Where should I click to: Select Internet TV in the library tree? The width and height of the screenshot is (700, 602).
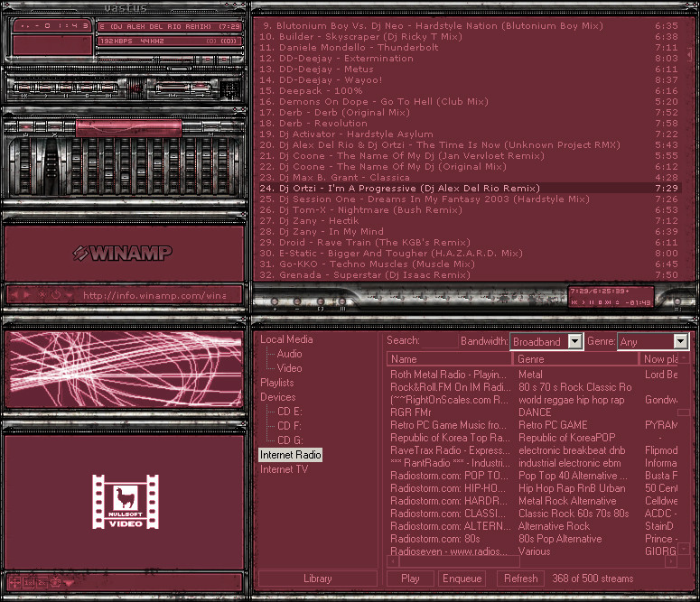284,469
